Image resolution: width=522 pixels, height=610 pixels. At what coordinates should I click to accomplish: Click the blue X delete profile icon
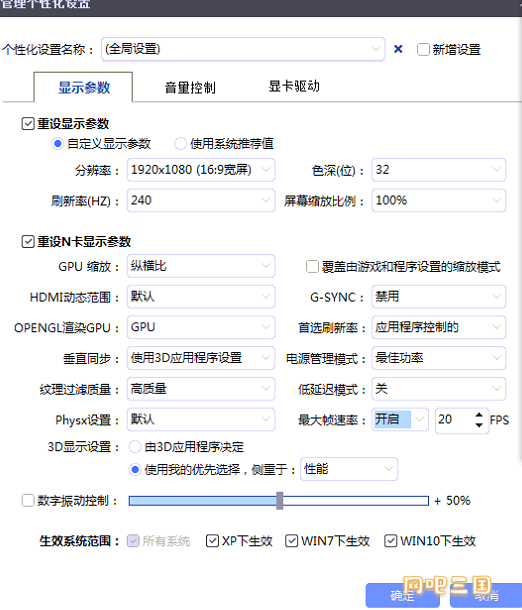[x=398, y=49]
